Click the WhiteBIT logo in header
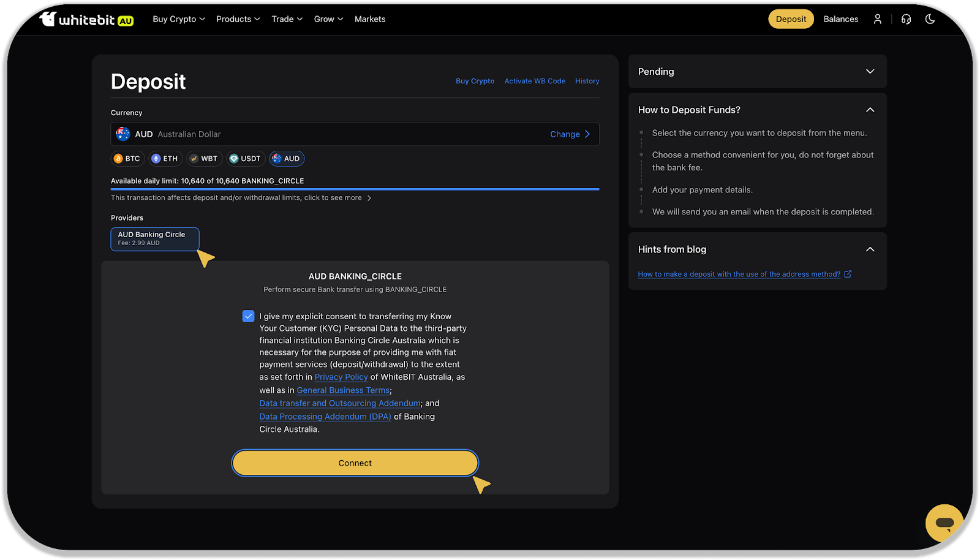The image size is (980, 560). [86, 20]
